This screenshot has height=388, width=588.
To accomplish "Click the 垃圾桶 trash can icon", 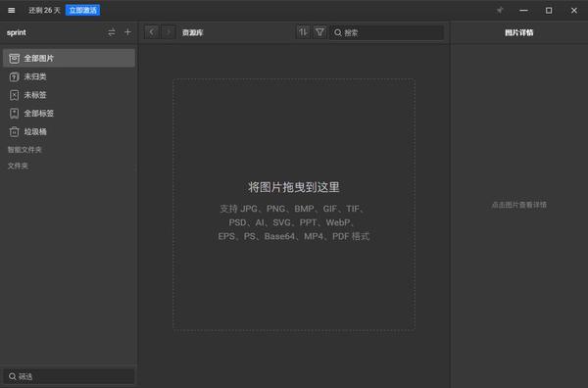I will (15, 131).
